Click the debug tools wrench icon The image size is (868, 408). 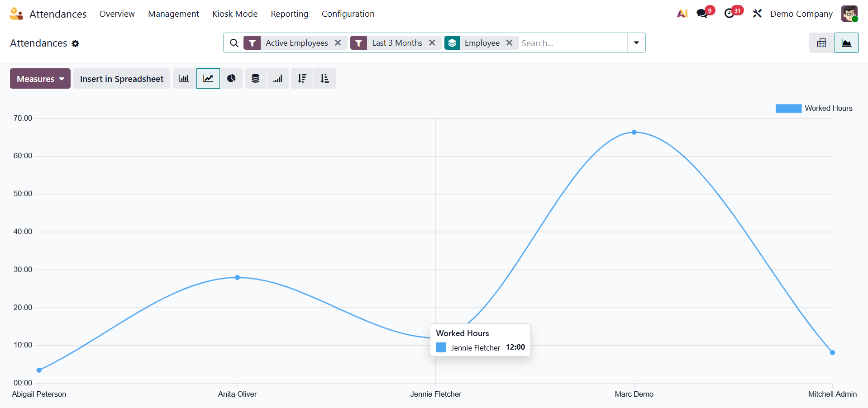coord(757,14)
